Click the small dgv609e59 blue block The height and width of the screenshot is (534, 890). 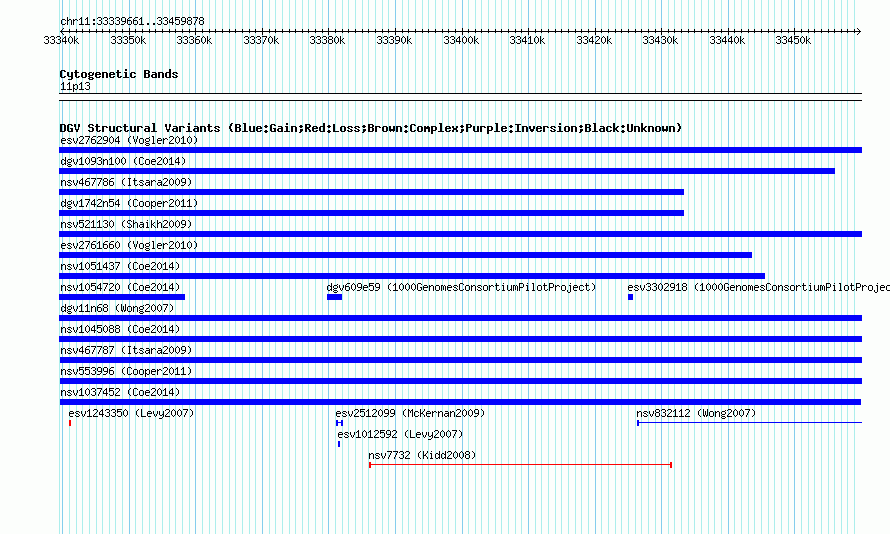tap(334, 297)
